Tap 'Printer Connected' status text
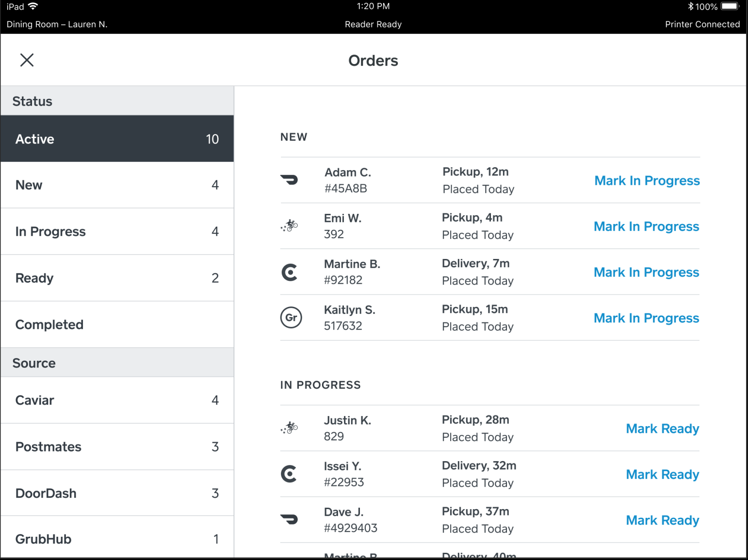The height and width of the screenshot is (560, 748). coord(702,24)
